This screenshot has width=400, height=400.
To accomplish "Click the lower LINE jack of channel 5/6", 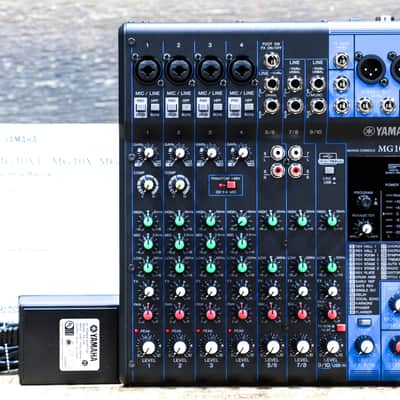I will coord(272,106).
